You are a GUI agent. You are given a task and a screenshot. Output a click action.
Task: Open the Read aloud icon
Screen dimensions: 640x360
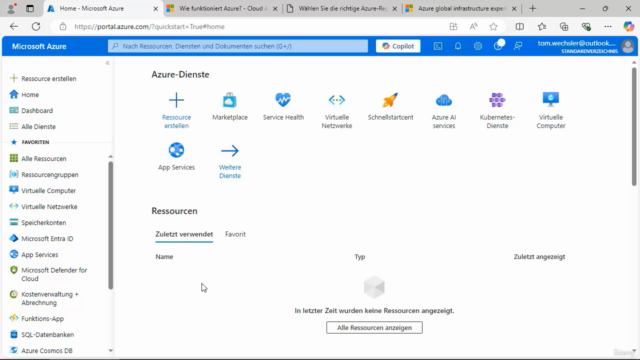[473, 27]
